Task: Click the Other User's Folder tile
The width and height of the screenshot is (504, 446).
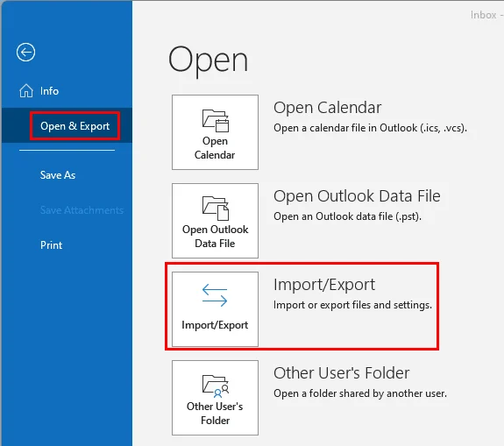Action: pos(215,398)
